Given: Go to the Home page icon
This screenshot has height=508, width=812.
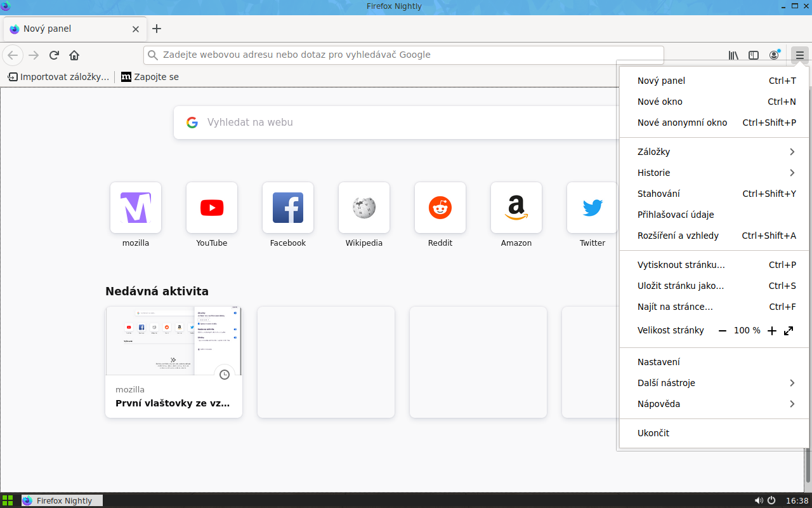Looking at the screenshot, I should click(x=74, y=55).
